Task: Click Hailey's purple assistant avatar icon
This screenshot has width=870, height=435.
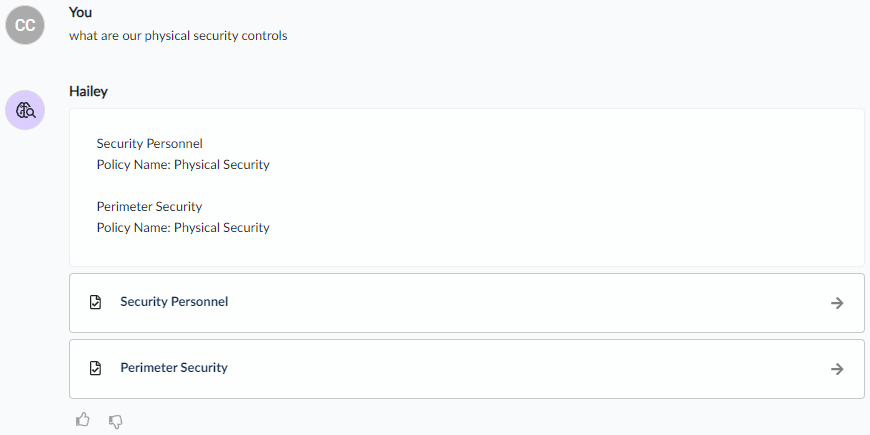Action: (25, 110)
